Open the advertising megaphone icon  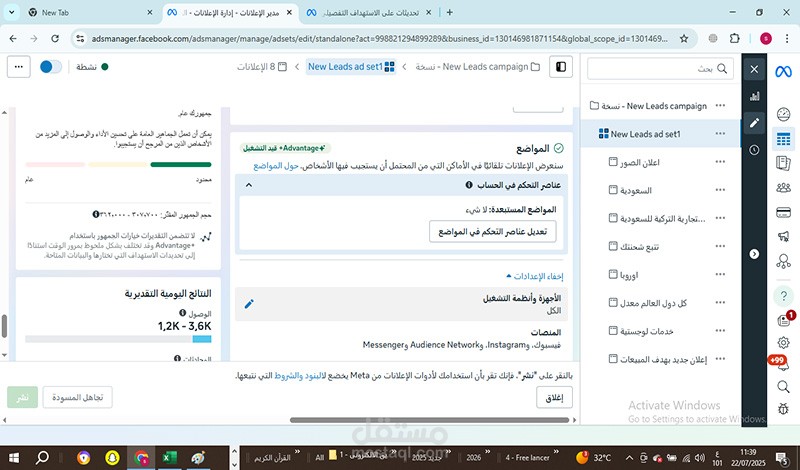[783, 236]
